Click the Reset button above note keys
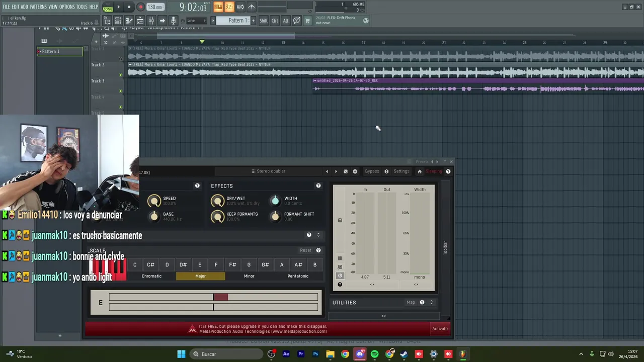 (x=305, y=250)
